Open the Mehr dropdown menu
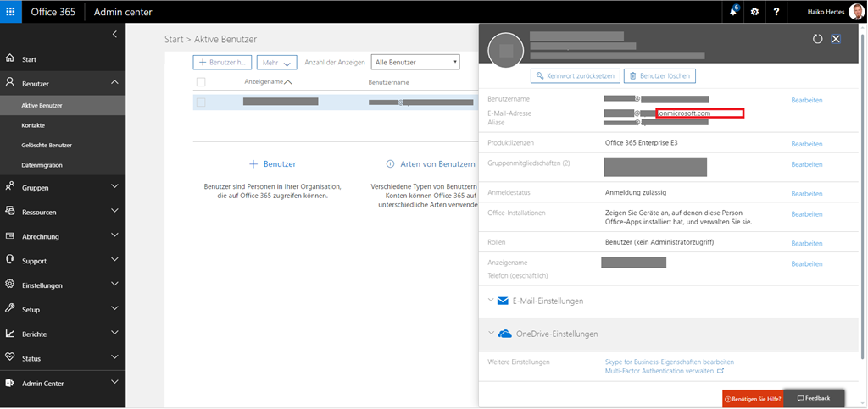This screenshot has height=409, width=868. (x=277, y=62)
